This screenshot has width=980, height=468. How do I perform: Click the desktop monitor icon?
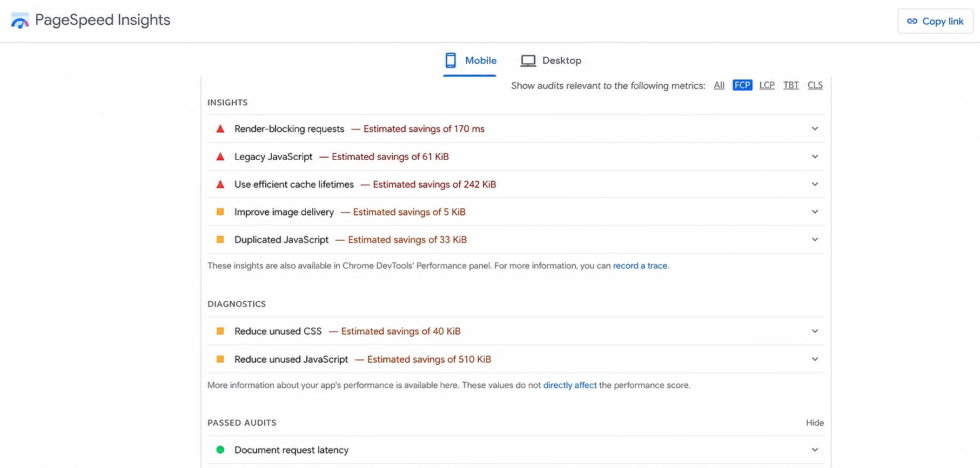point(528,60)
